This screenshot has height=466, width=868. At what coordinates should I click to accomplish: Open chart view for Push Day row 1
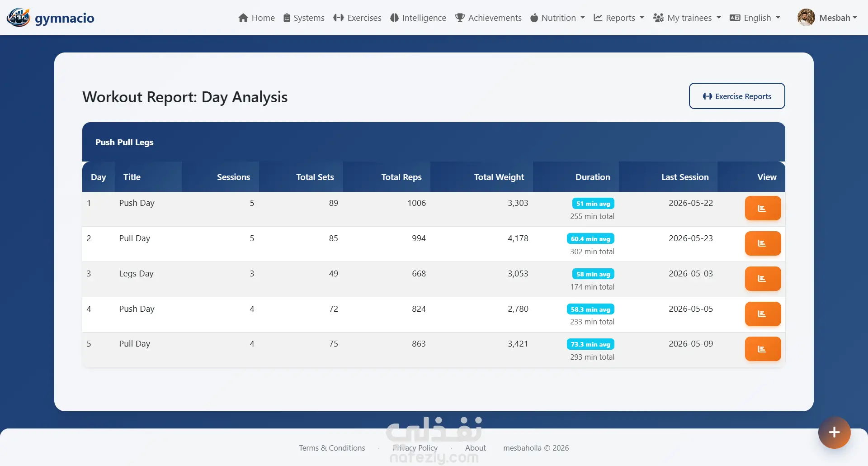(763, 208)
